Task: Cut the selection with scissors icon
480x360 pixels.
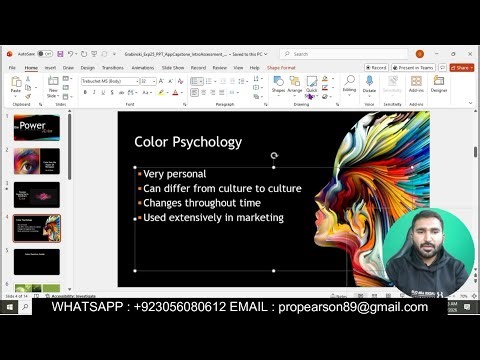Action: click(x=28, y=79)
